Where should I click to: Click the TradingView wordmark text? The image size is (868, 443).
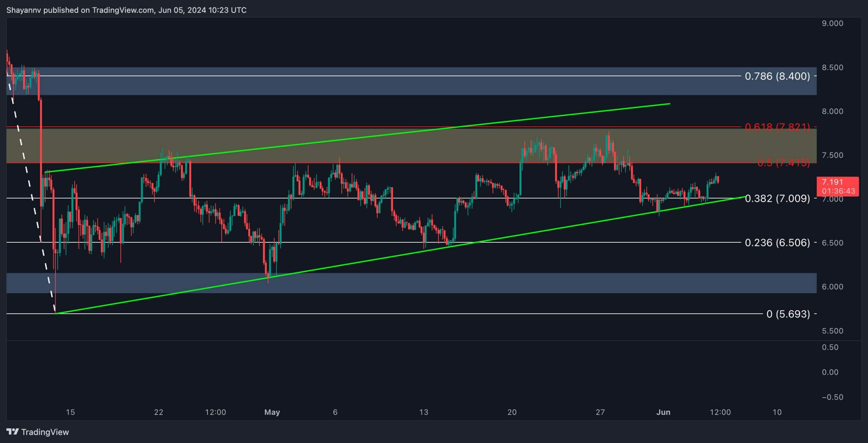[x=45, y=432]
